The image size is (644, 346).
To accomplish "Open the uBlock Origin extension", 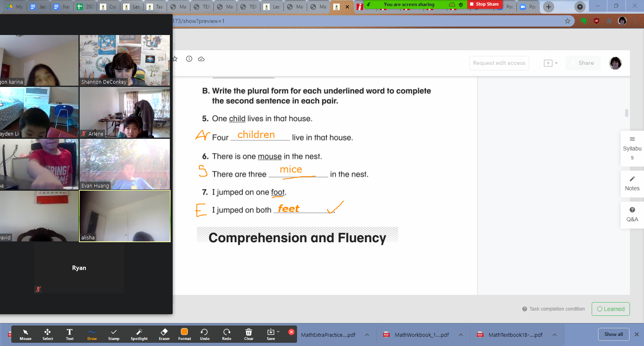I will (x=597, y=21).
